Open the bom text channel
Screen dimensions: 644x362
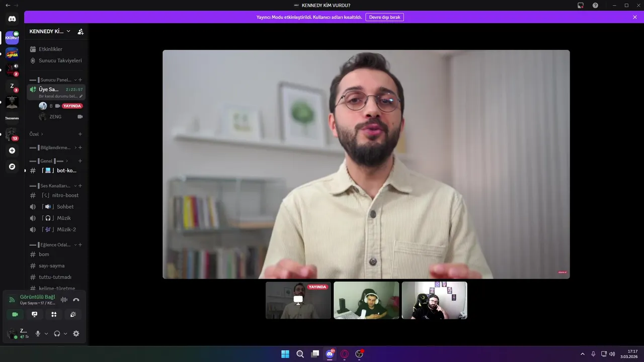tap(56, 254)
